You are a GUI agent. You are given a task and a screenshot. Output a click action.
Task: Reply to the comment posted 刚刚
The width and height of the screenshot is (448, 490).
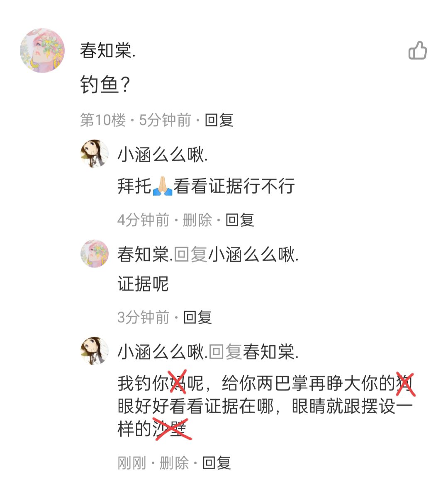tap(217, 463)
